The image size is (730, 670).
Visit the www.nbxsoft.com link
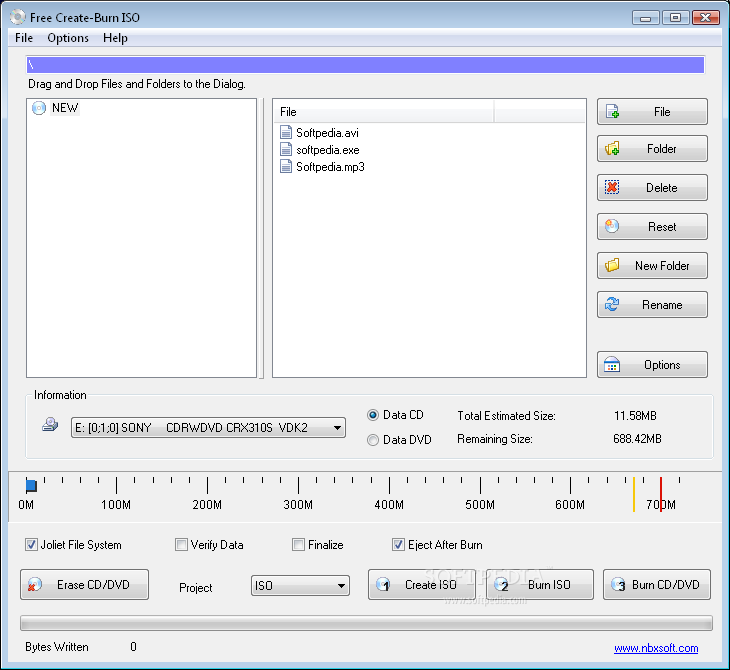click(656, 648)
